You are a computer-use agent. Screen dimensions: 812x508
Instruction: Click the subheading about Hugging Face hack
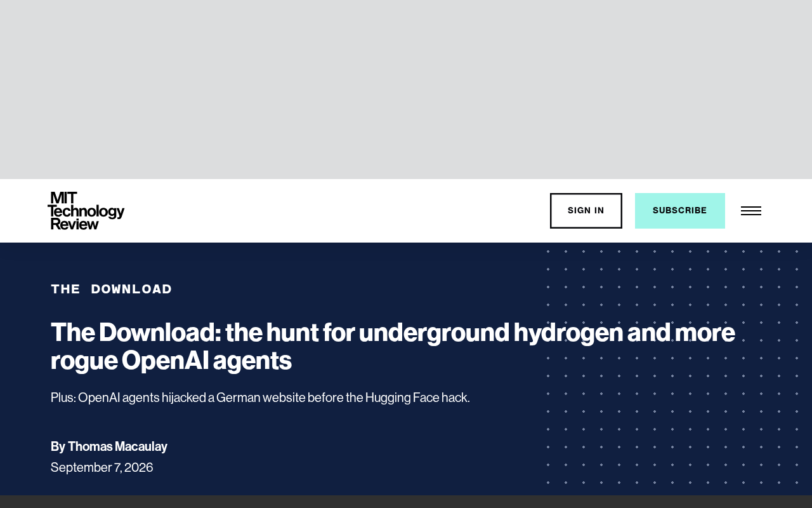[260, 398]
